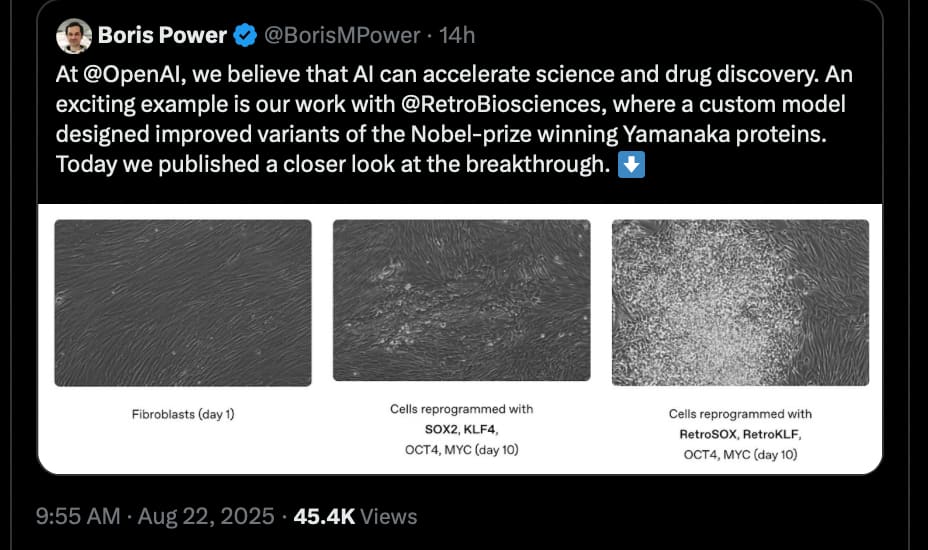Open the Boris Power display name
This screenshot has height=550, width=928.
[x=163, y=36]
